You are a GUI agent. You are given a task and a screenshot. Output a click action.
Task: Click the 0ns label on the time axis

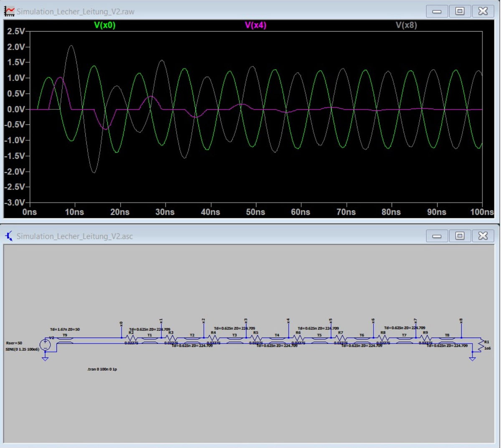[30, 212]
